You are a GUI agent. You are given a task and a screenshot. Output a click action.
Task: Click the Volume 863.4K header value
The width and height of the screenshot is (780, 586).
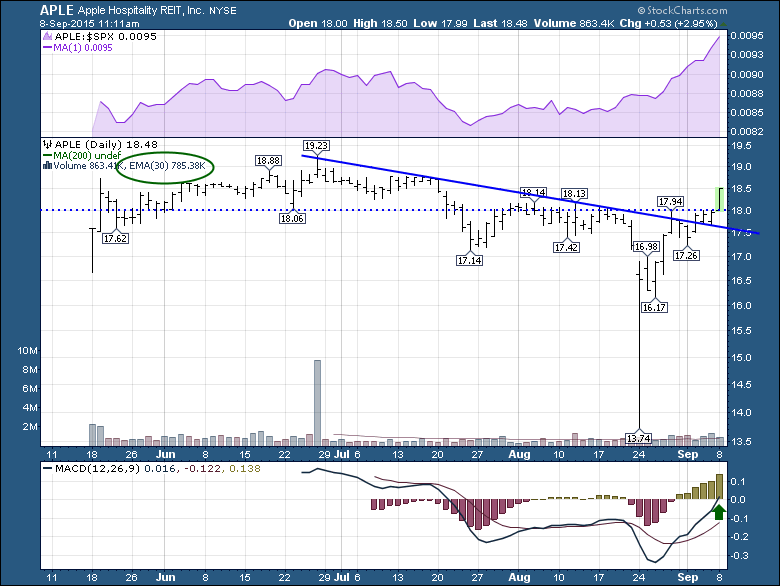click(574, 23)
